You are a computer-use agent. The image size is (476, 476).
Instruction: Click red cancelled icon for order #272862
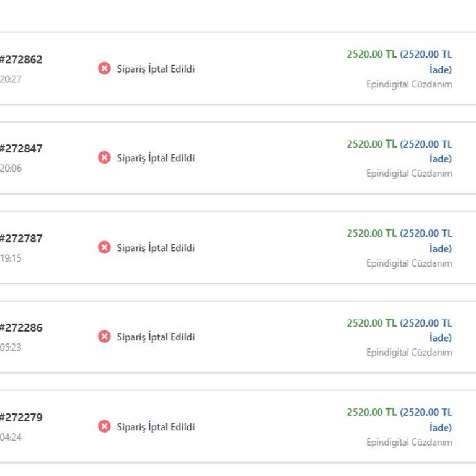[x=104, y=68]
